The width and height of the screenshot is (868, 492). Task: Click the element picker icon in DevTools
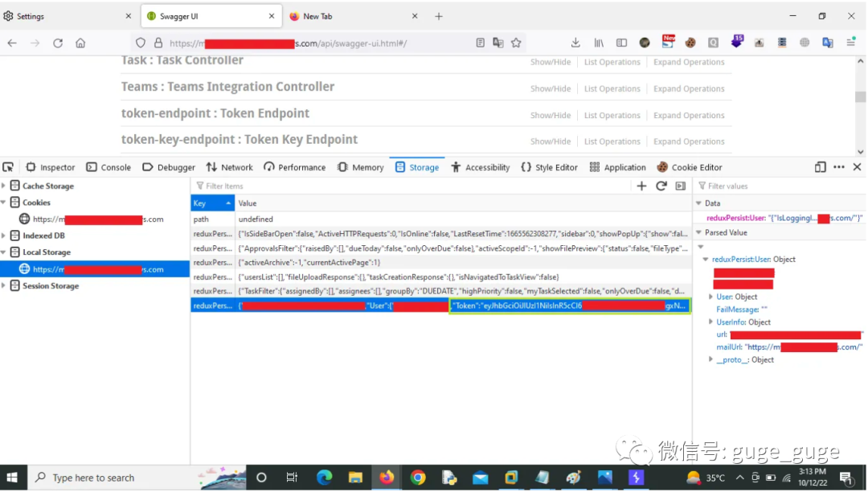(8, 167)
